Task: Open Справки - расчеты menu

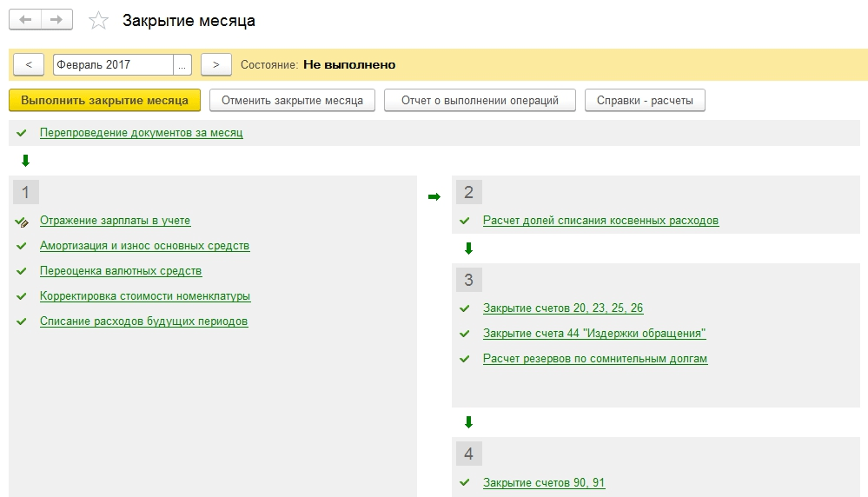Action: point(645,100)
